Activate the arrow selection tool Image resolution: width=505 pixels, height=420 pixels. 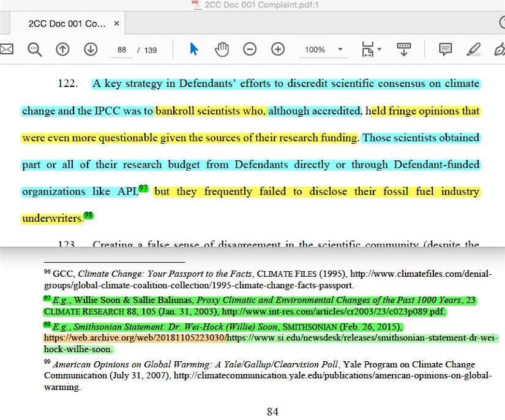click(x=194, y=50)
